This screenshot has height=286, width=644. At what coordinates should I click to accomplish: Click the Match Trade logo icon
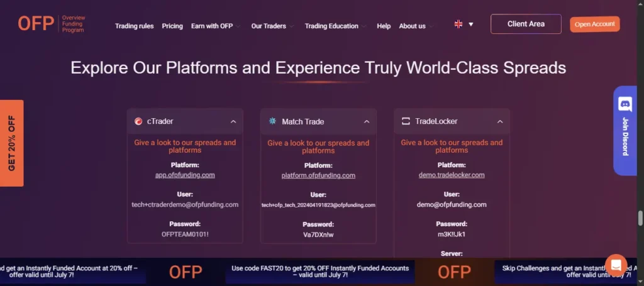(272, 121)
